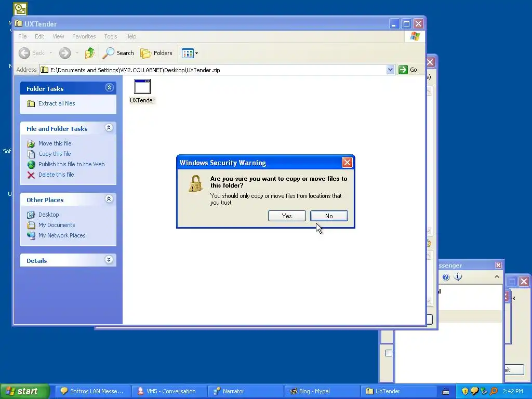Open the Back history dropdown arrow
532x399 pixels.
click(x=51, y=53)
